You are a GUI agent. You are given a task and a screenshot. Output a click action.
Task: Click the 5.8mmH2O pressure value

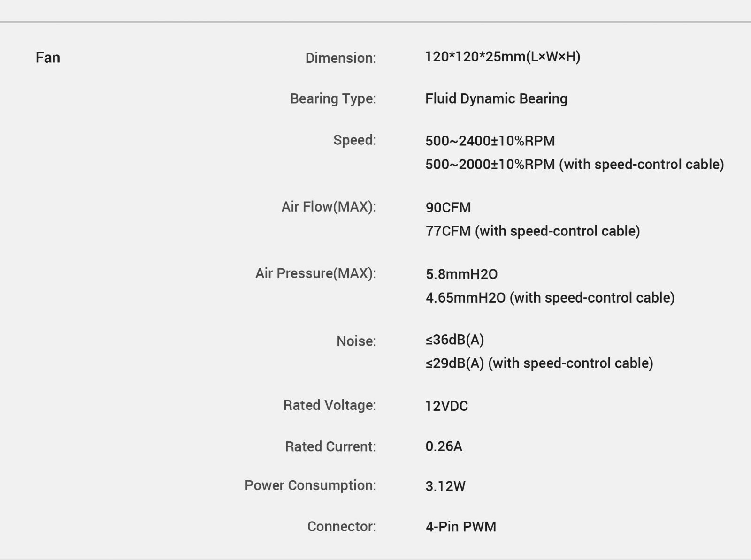coord(461,274)
